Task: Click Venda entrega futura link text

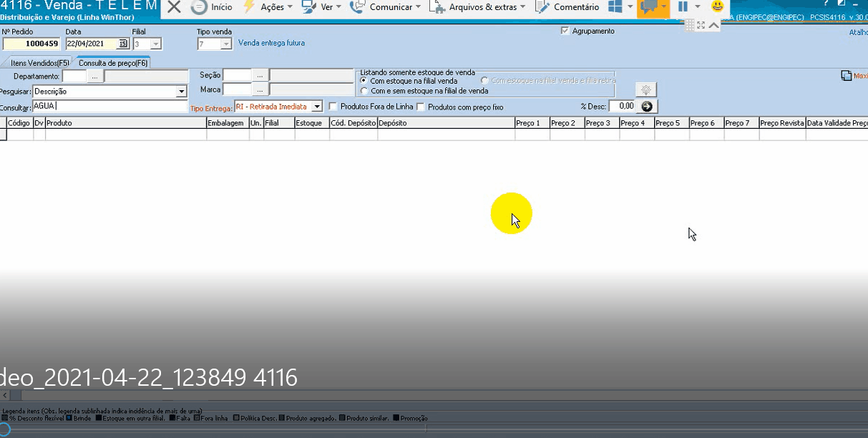Action: point(271,43)
